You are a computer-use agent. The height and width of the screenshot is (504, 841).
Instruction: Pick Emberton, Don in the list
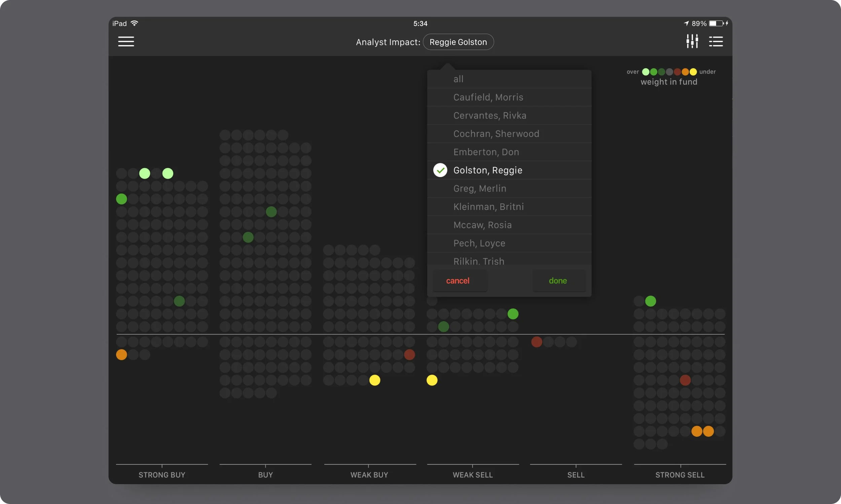tap(486, 152)
